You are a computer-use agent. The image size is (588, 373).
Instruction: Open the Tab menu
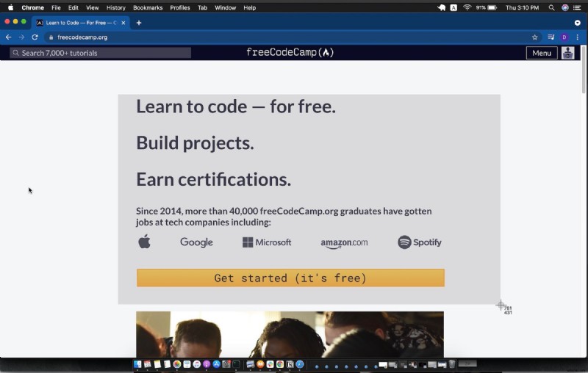tap(203, 7)
